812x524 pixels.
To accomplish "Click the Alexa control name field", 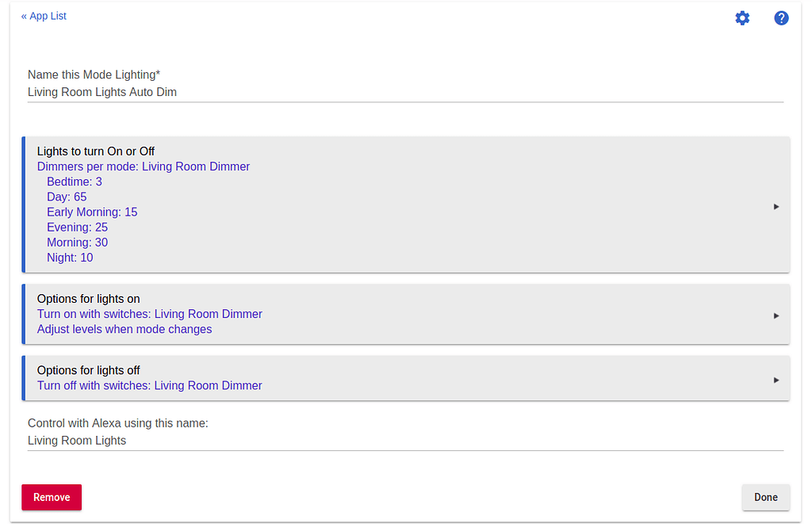I will 404,440.
